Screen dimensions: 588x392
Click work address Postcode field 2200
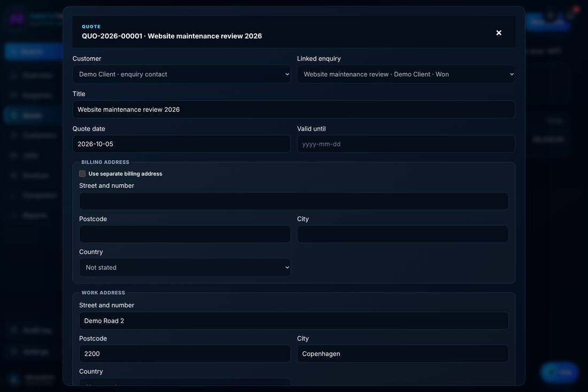pyautogui.click(x=184, y=353)
